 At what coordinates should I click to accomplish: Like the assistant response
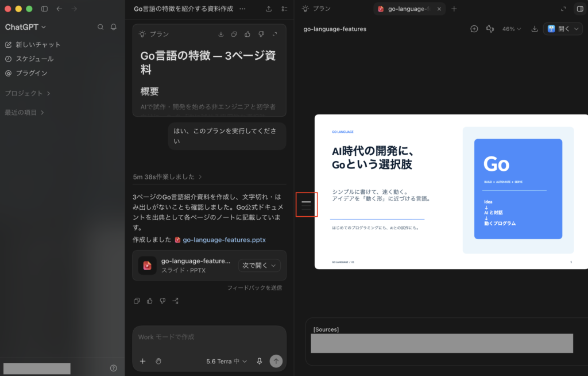(x=150, y=301)
